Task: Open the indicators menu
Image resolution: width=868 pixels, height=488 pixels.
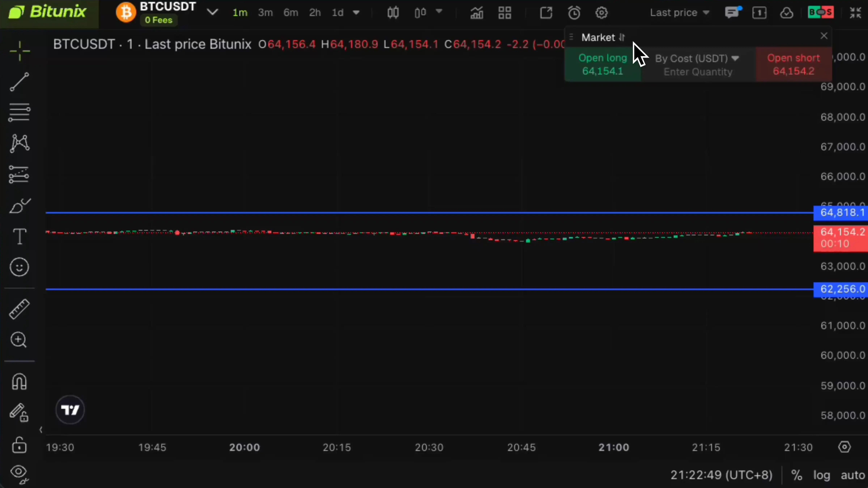Action: point(477,13)
